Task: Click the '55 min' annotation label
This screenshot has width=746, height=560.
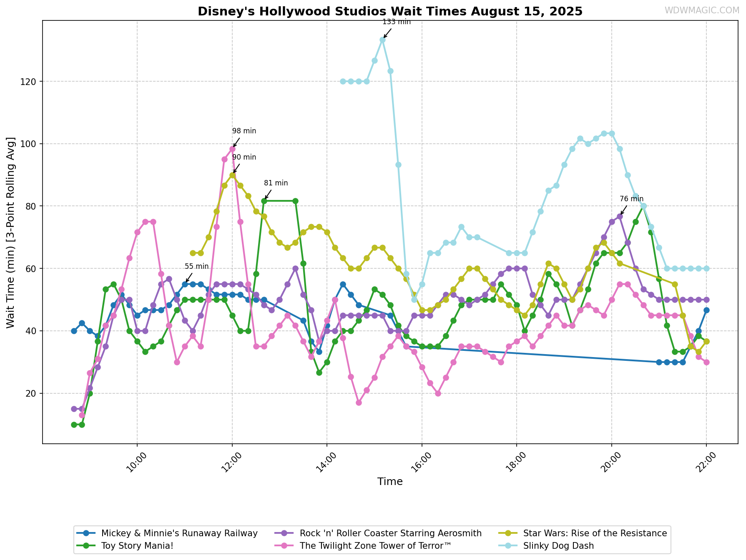Action: [196, 266]
